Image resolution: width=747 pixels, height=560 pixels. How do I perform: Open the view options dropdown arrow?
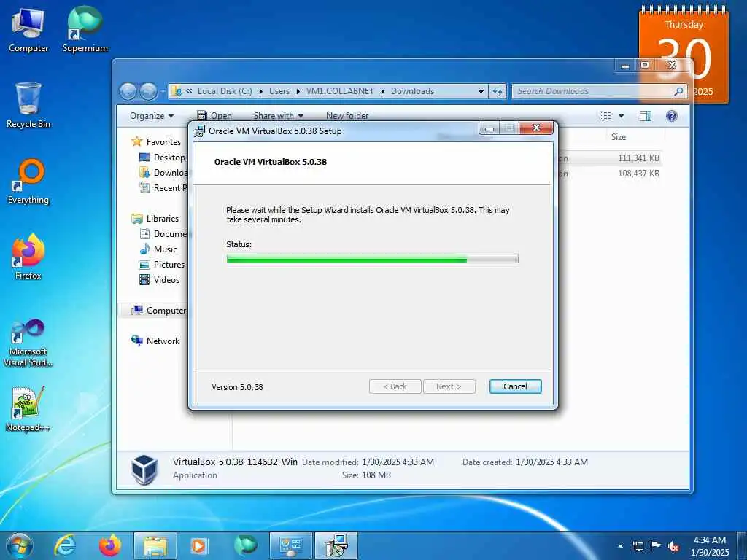[x=621, y=116]
